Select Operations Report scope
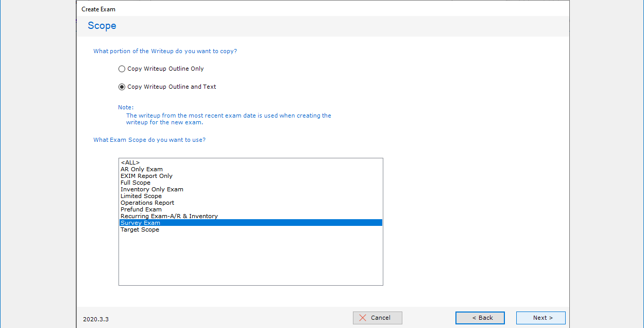 tap(147, 203)
